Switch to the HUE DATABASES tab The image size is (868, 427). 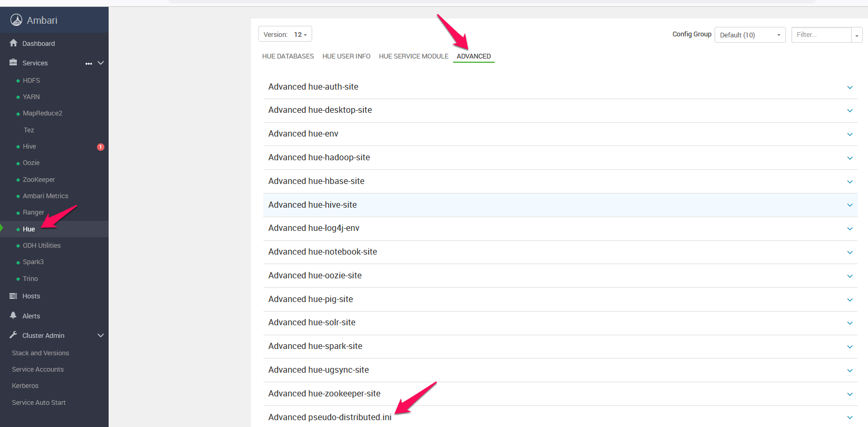pos(288,56)
